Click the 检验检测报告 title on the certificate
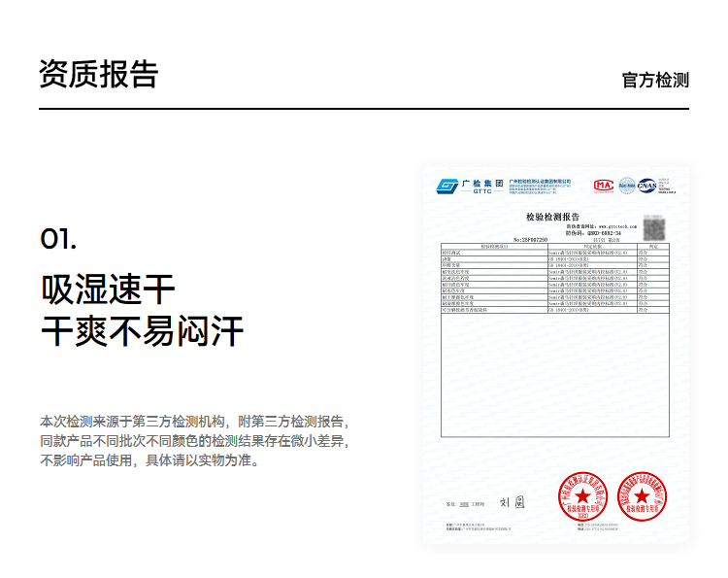This screenshot has width=728, height=578. [552, 217]
